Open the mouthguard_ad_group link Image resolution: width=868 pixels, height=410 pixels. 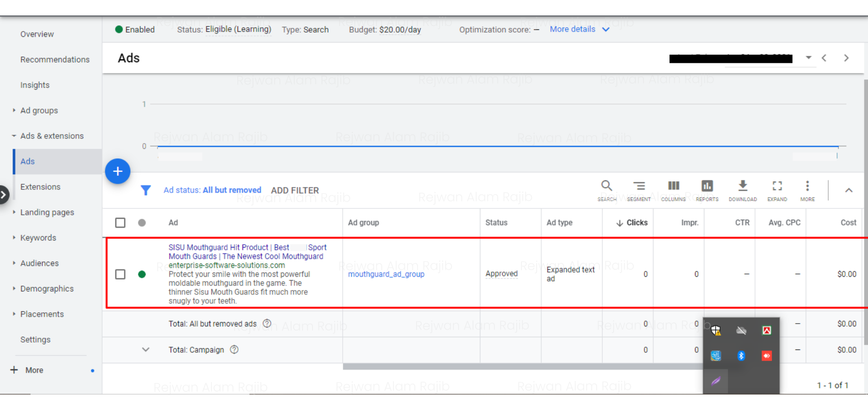click(386, 274)
